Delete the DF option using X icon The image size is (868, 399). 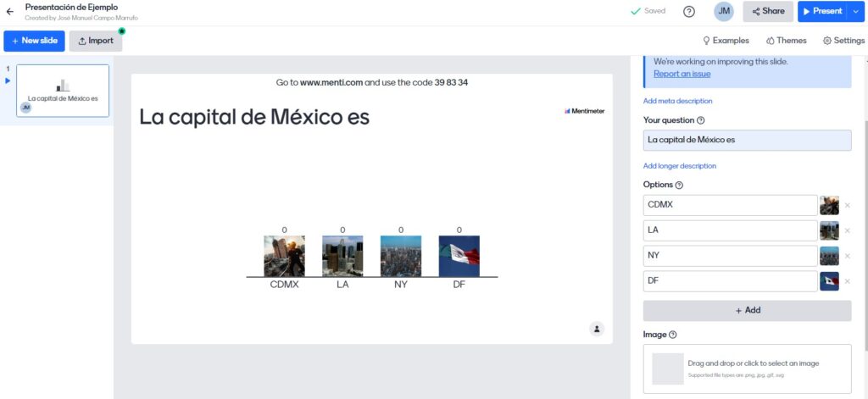[x=847, y=281]
